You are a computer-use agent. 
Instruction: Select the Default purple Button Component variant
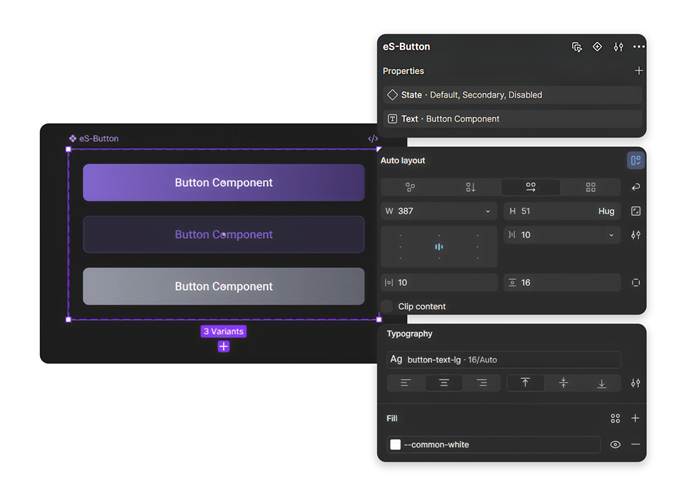(223, 183)
